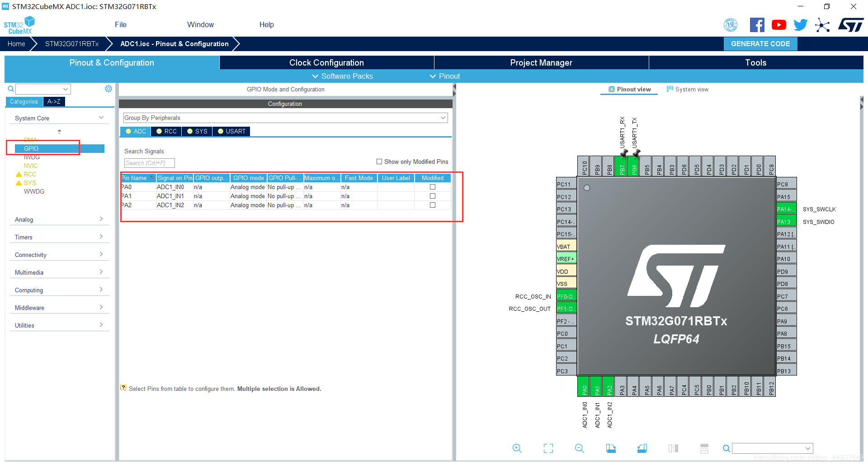The height and width of the screenshot is (466, 868).
Task: Select WWDG in System Core list
Action: 34,191
